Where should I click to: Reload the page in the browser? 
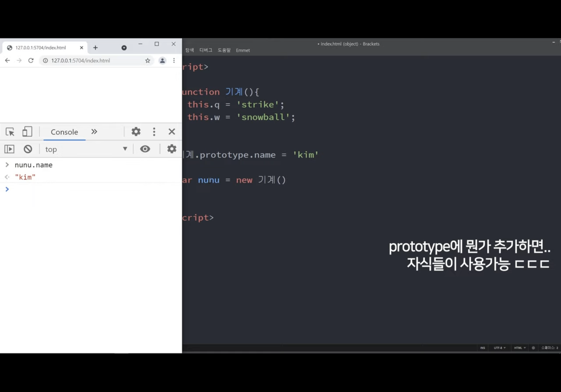tap(31, 60)
